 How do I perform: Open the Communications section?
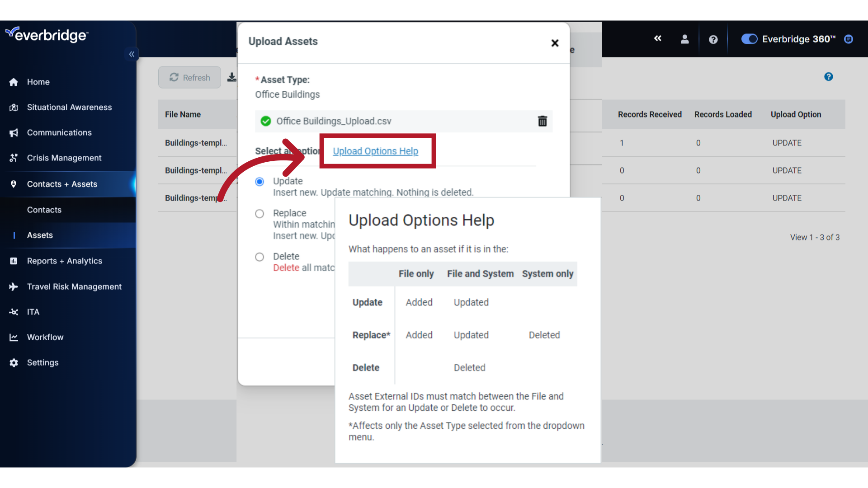(x=59, y=132)
